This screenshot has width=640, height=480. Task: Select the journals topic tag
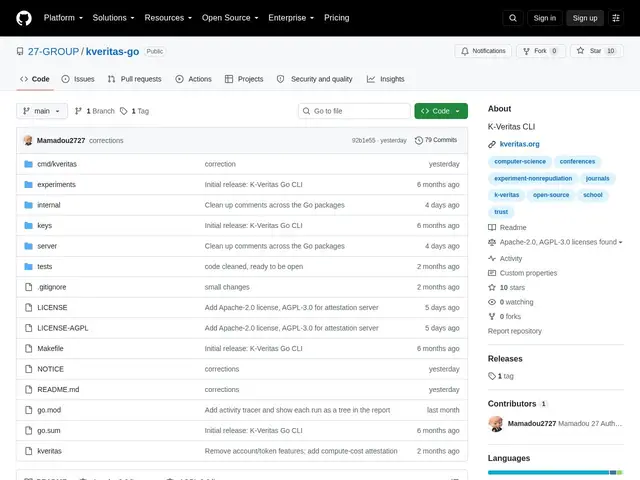[x=597, y=178]
